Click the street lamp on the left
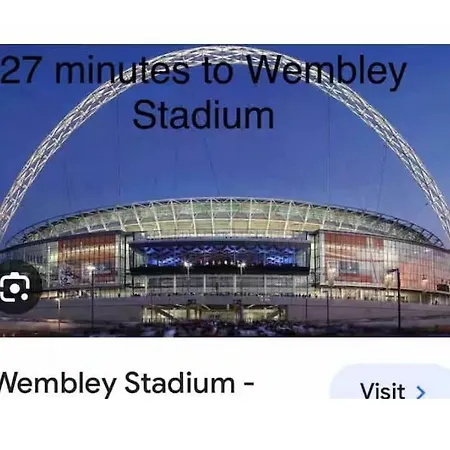This screenshot has height=450, width=450. pyautogui.click(x=91, y=297)
